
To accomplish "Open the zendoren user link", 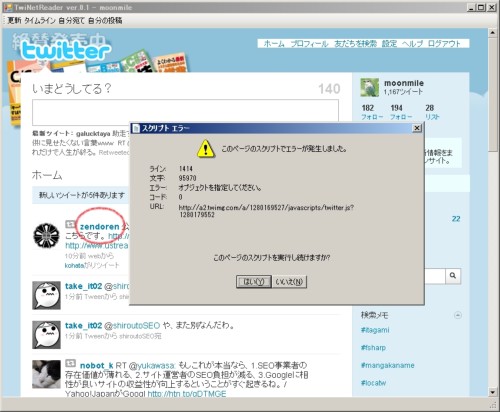I will pos(99,227).
